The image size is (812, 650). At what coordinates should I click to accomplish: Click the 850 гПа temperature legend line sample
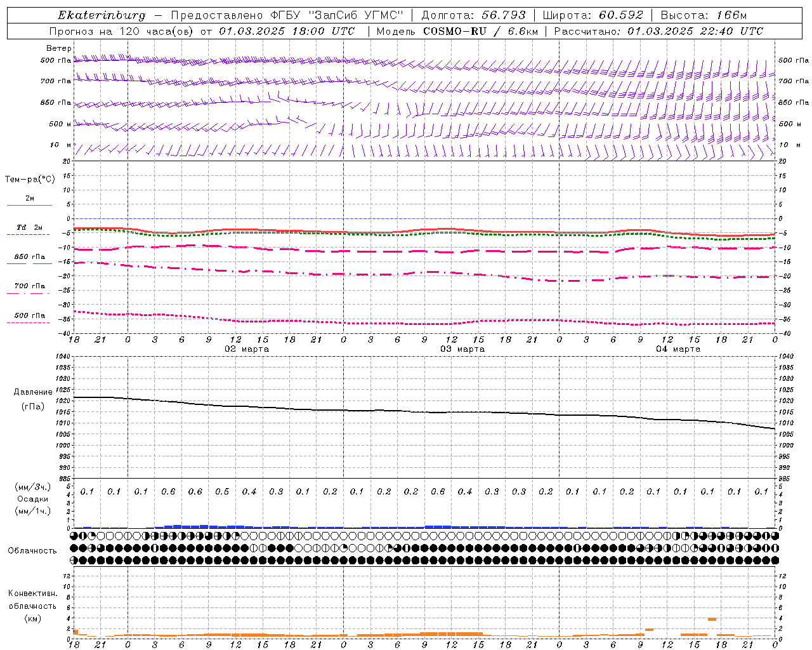click(29, 263)
